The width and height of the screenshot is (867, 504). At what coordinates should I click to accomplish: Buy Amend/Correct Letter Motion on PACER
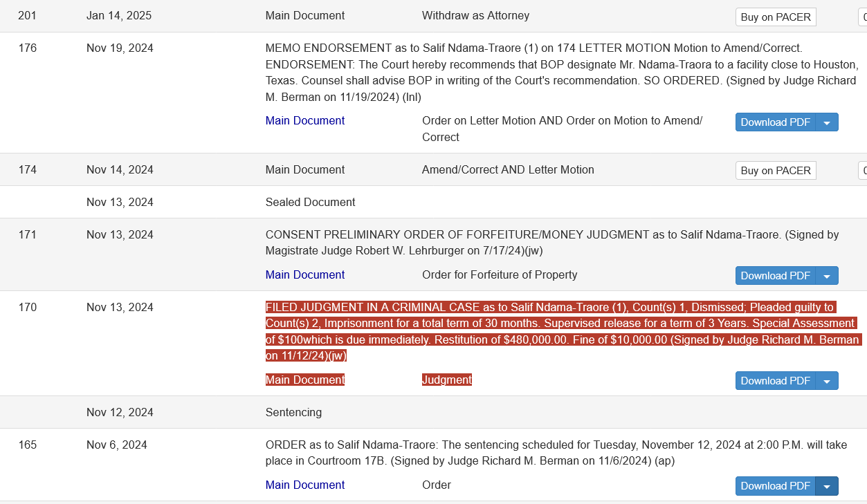[776, 171]
